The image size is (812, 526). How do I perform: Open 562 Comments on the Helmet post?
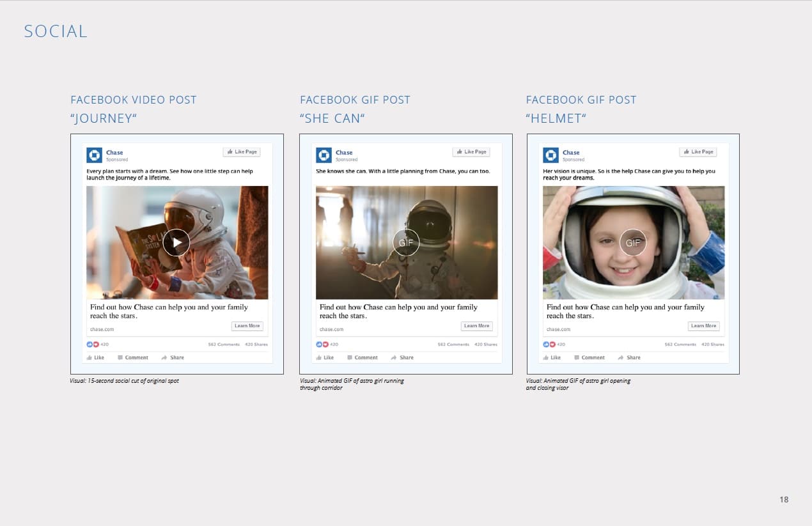pos(680,344)
